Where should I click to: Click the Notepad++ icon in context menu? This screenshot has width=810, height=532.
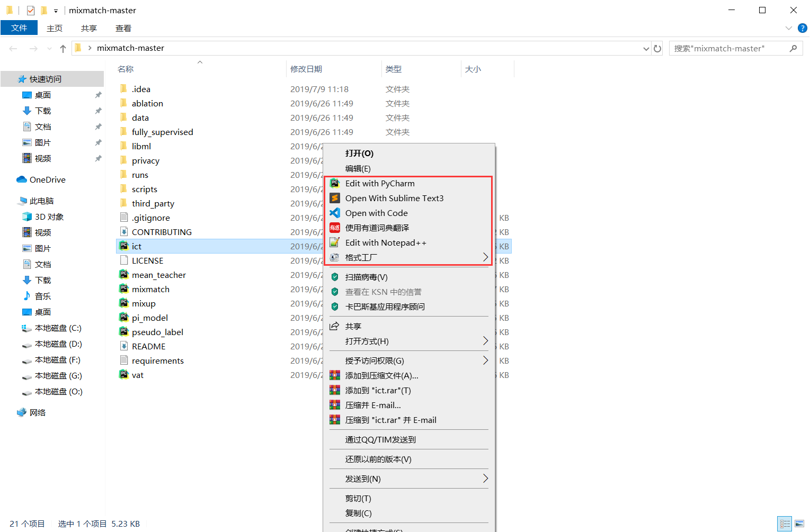pyautogui.click(x=335, y=242)
